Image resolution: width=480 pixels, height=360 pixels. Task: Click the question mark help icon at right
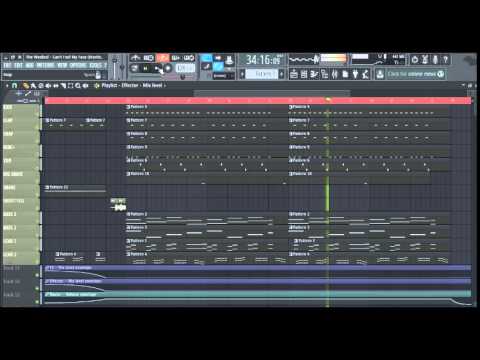pos(445,59)
